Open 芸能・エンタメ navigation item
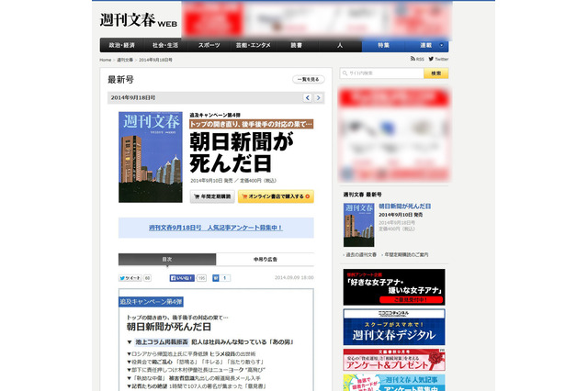The width and height of the screenshot is (588, 391). [253, 45]
